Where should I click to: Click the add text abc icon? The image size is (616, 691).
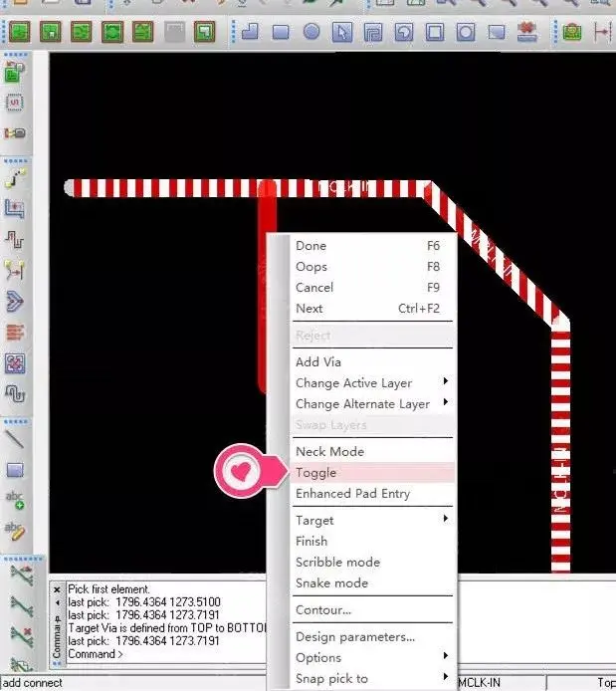point(15,501)
